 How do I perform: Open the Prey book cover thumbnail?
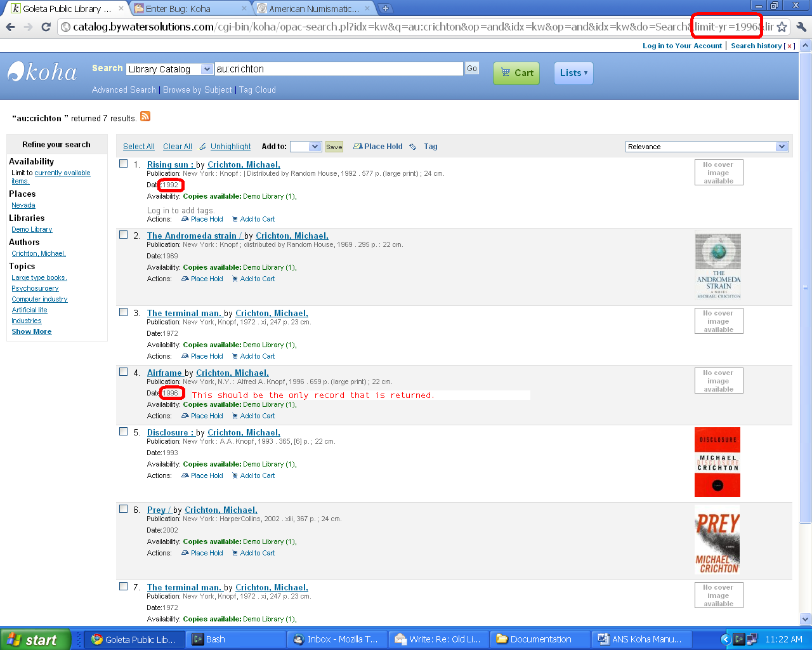(x=717, y=540)
